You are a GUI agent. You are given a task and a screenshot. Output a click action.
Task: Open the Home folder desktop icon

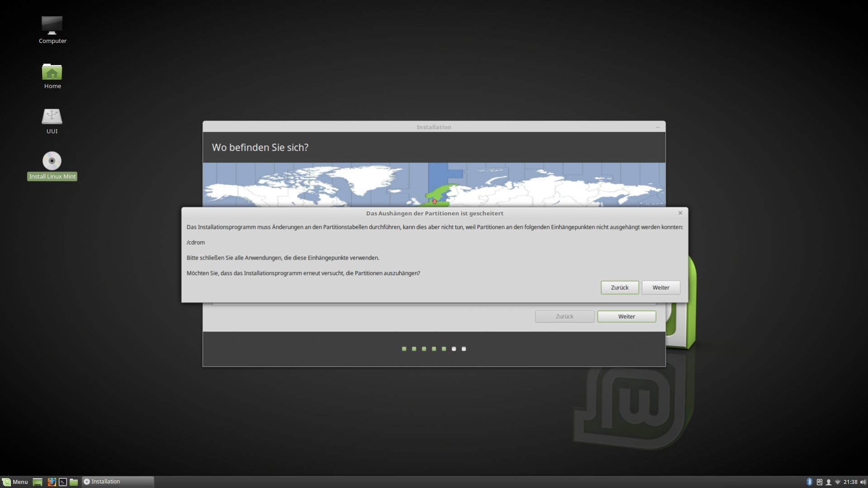pos(52,76)
